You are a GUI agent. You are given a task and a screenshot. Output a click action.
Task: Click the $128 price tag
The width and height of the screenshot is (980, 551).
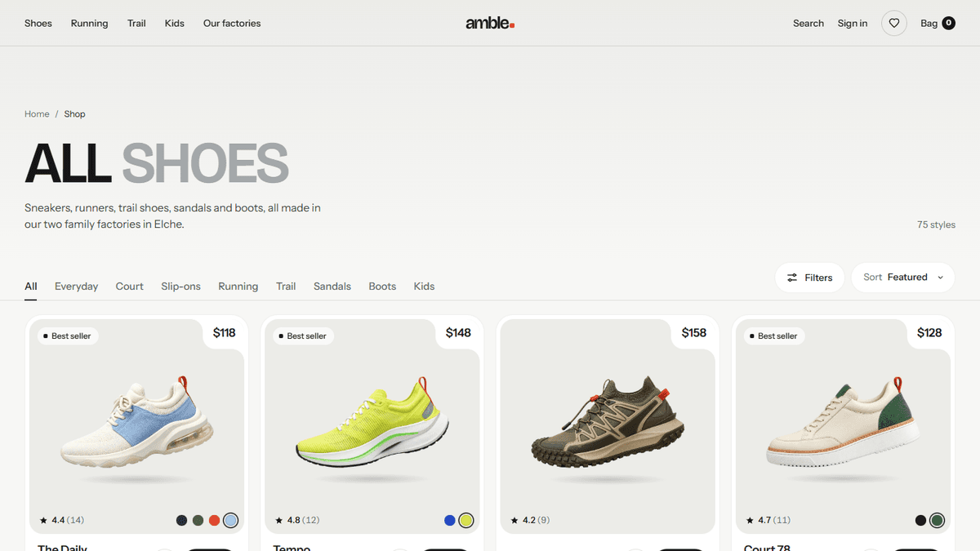[x=929, y=333]
